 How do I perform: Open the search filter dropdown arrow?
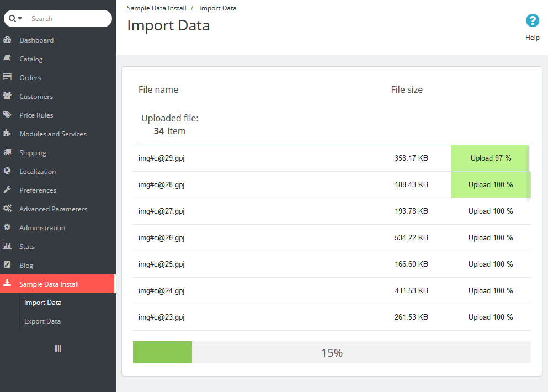[20, 19]
